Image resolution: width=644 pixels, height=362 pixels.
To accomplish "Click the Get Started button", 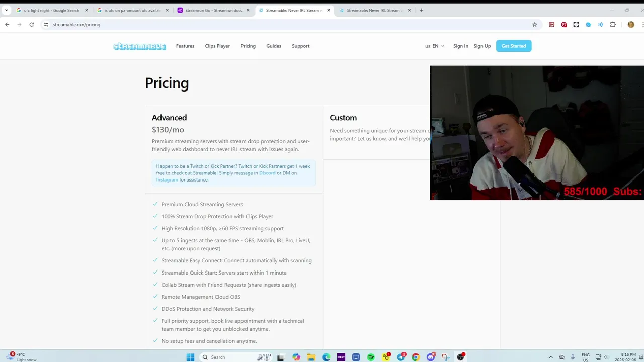I will [x=514, y=46].
